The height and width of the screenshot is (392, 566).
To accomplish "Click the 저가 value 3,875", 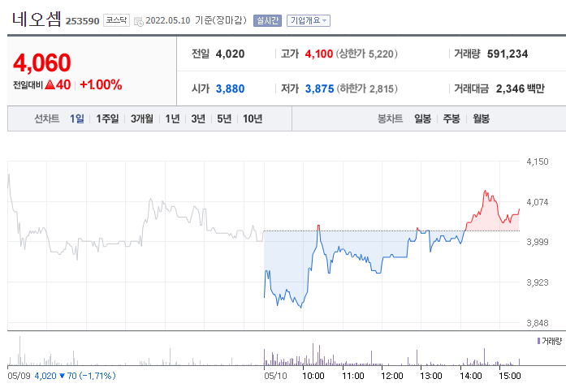I will [319, 88].
